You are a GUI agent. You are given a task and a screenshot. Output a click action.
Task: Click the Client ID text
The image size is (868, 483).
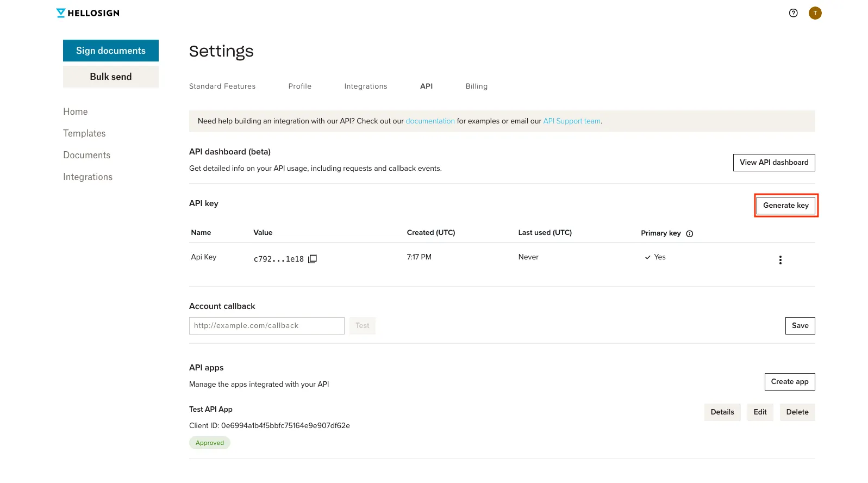coord(270,425)
